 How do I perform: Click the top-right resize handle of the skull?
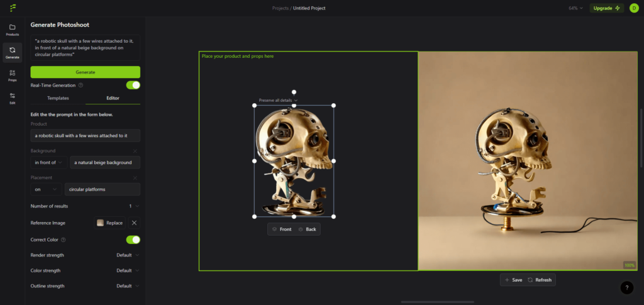[x=333, y=106]
